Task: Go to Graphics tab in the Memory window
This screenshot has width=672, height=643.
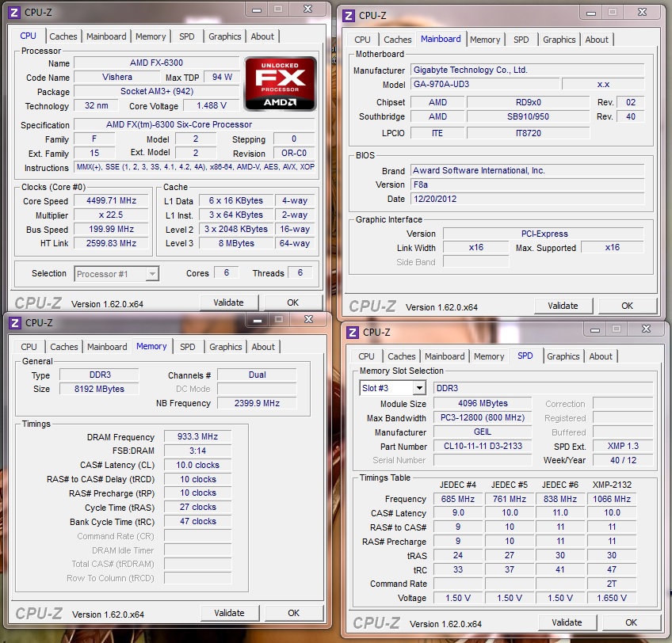Action: coord(225,347)
